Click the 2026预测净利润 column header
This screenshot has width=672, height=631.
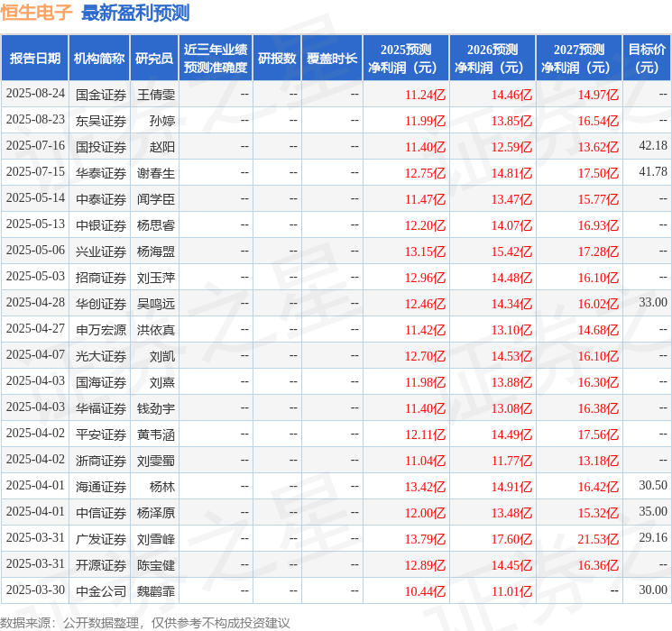(492, 59)
